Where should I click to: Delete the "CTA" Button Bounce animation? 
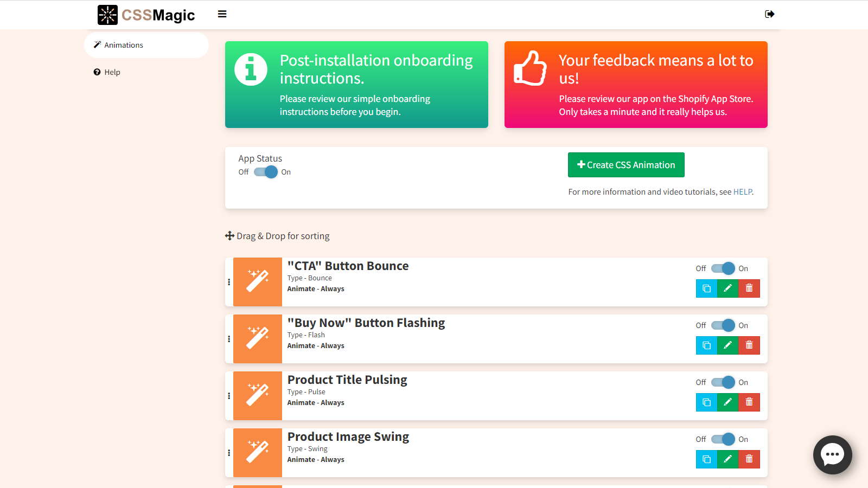pos(749,288)
